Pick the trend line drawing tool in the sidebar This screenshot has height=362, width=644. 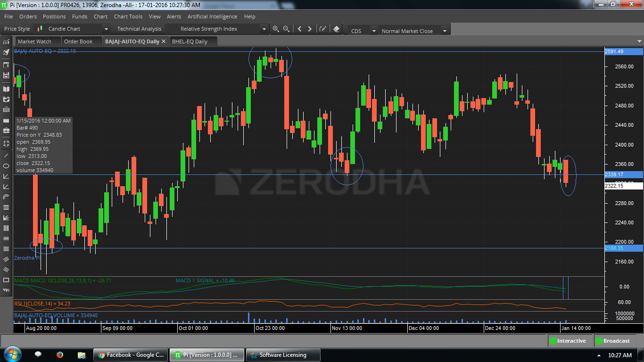coord(6,155)
